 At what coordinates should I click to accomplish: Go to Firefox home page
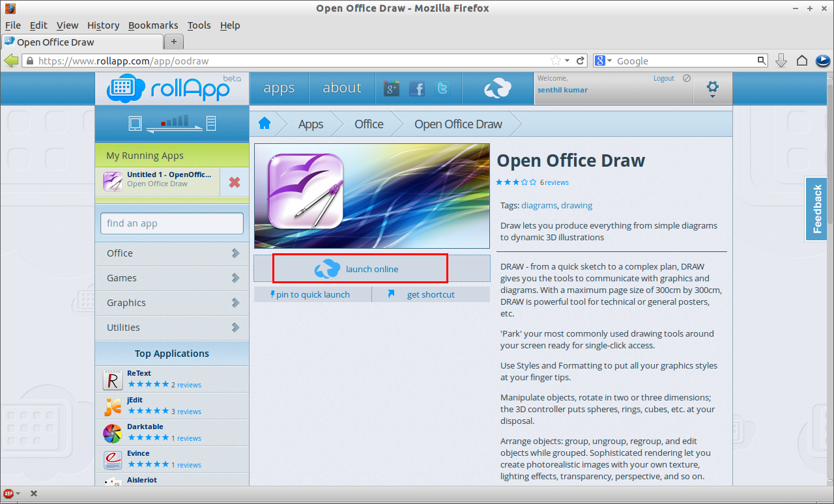(802, 61)
